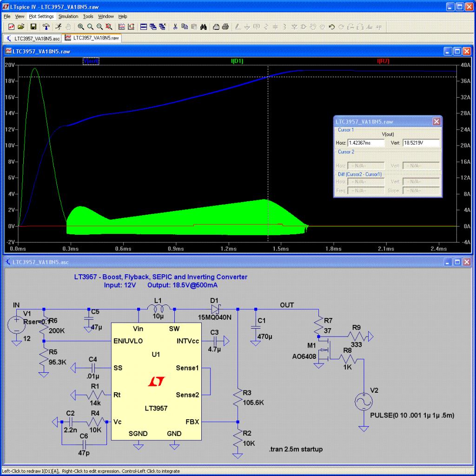Screen dimensions: 476x476
Task: Open the Help menu
Action: (x=123, y=16)
